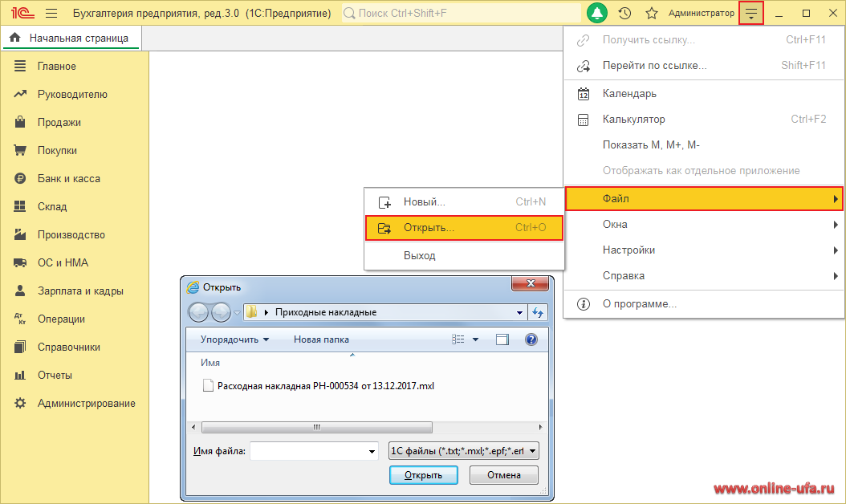Click the hamburger sections menu icon
Image resolution: width=846 pixels, height=504 pixels.
51,13
